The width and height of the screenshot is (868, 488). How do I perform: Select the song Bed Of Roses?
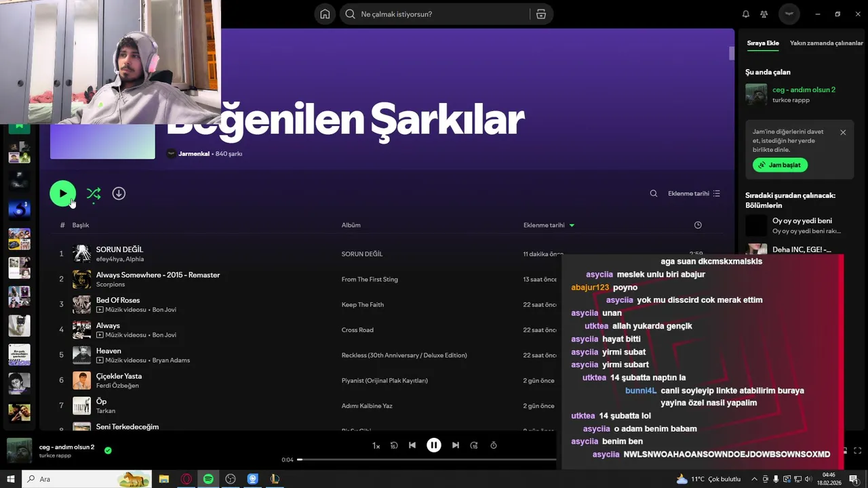pyautogui.click(x=118, y=300)
